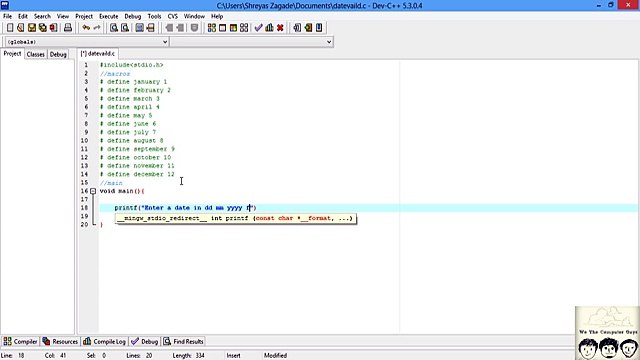Open the Tools menu

pos(154,16)
